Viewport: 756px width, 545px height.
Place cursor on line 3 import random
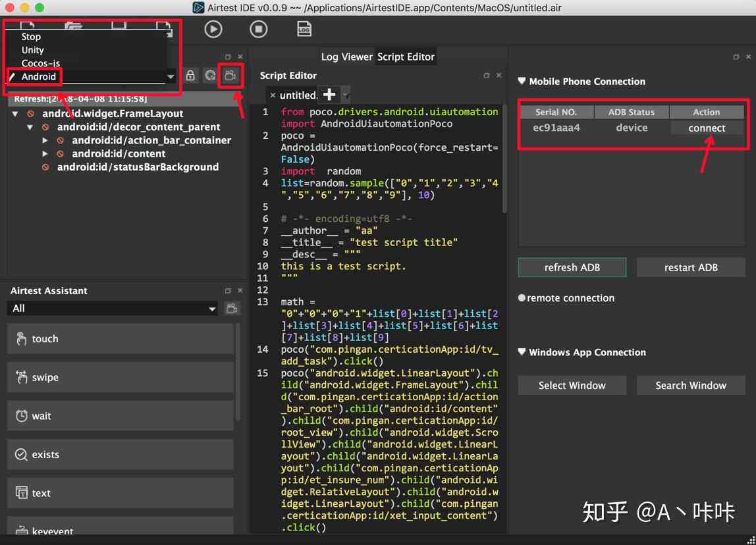pos(321,172)
